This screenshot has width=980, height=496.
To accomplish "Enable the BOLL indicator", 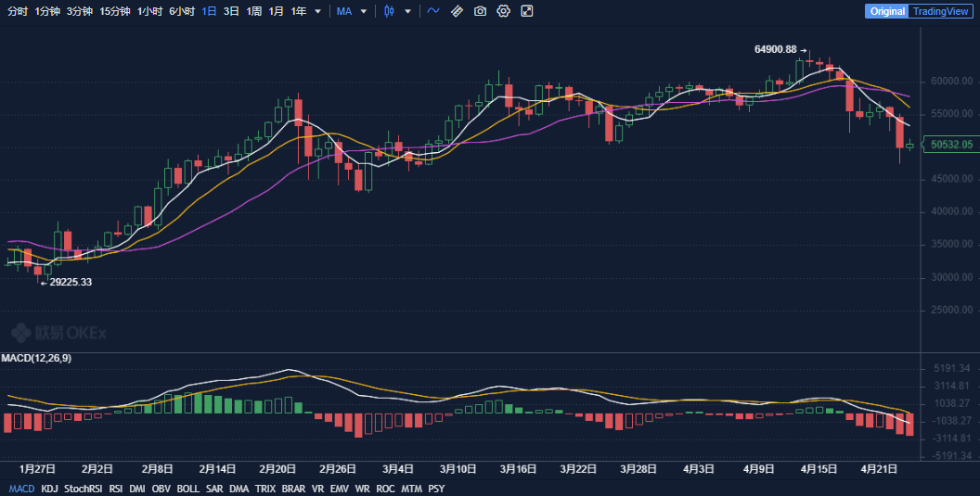I will 188,489.
